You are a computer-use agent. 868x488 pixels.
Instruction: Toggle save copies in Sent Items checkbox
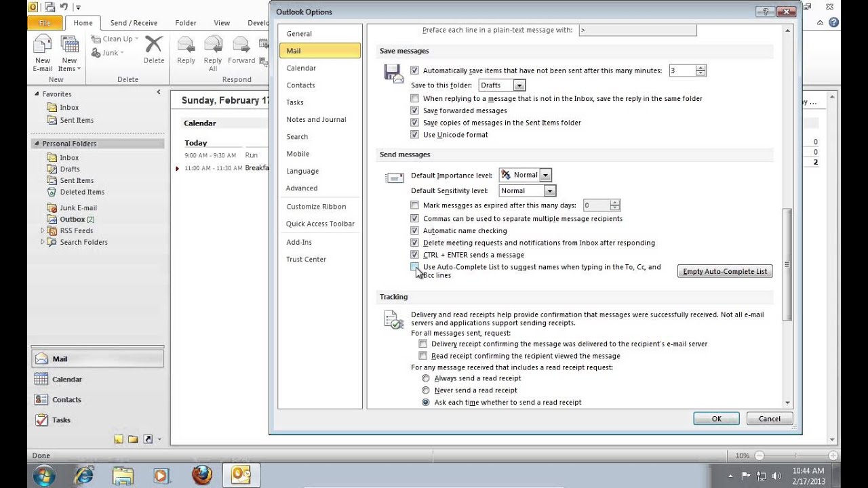[414, 123]
